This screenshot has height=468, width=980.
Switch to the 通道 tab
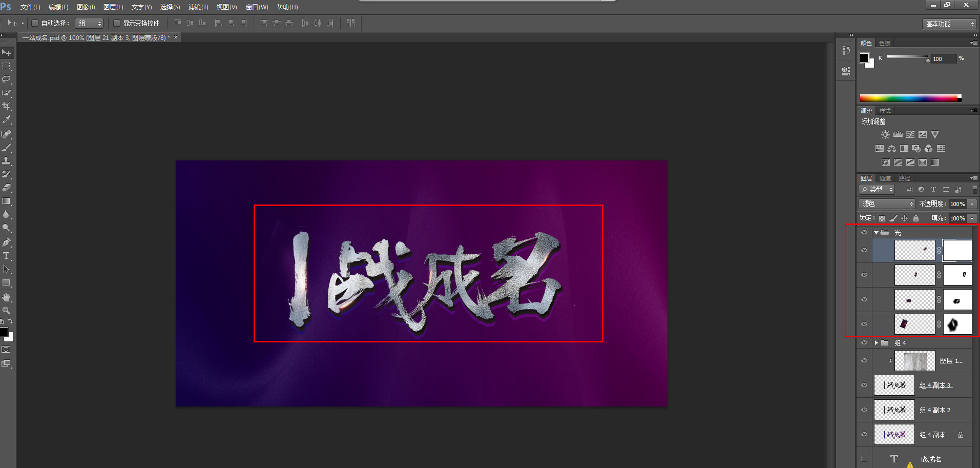pyautogui.click(x=885, y=178)
